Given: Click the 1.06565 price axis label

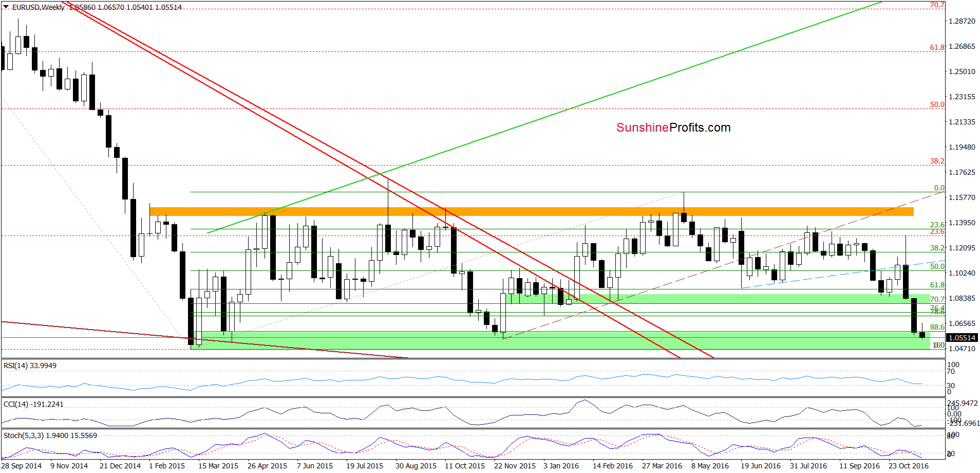Looking at the screenshot, I should point(962,323).
